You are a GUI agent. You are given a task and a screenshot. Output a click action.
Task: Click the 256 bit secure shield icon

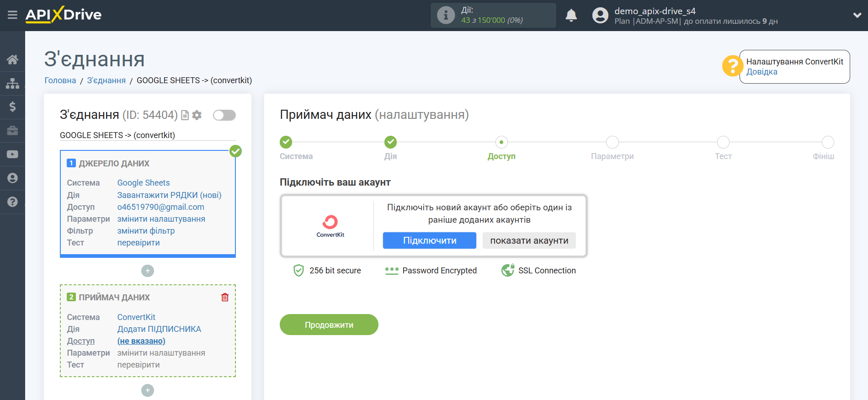298,271
